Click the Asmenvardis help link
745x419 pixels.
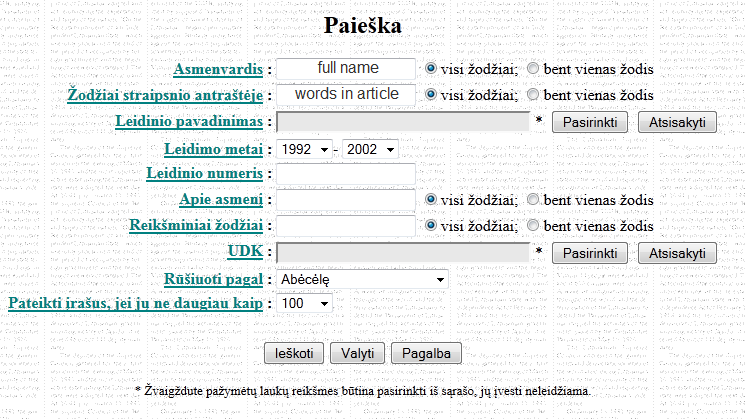(x=218, y=69)
